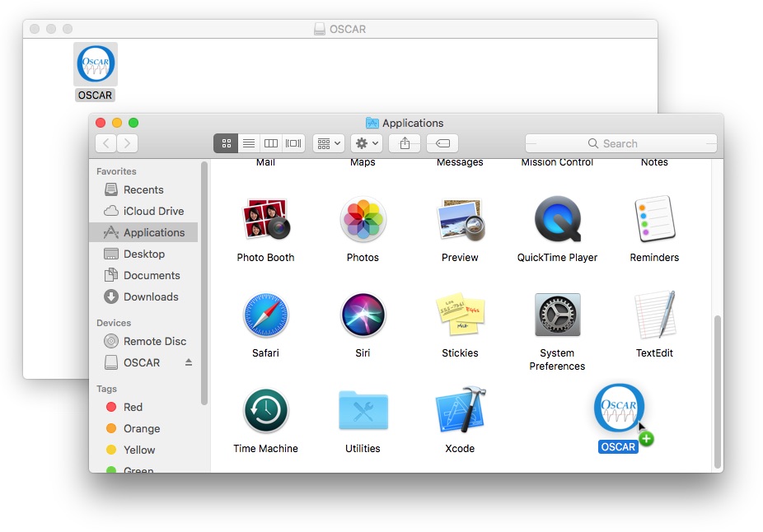Screen dimensions: 763x532
Task: Select the Photos app icon
Action: [x=363, y=219]
